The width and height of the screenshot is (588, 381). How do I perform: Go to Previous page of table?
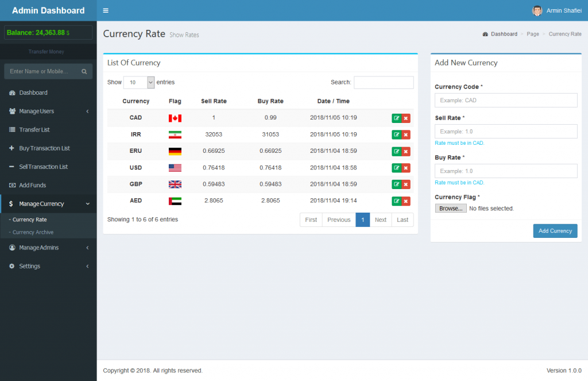[339, 220]
